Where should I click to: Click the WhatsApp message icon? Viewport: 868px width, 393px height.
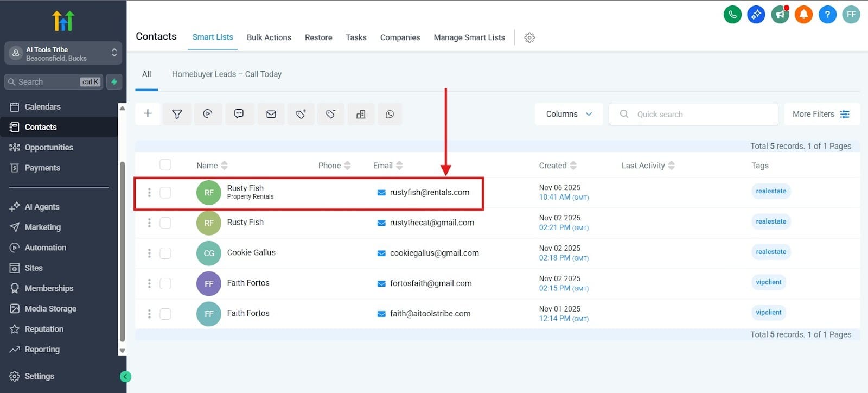click(x=390, y=114)
